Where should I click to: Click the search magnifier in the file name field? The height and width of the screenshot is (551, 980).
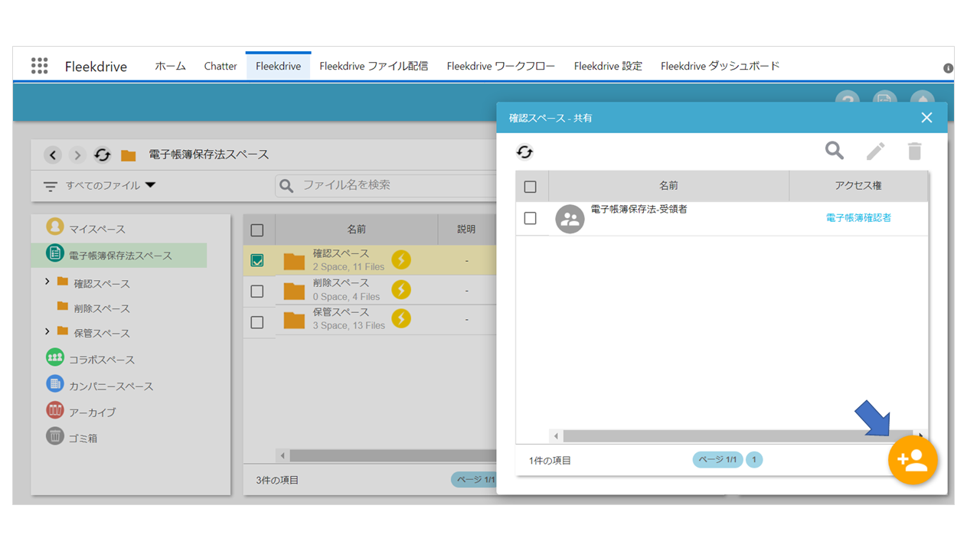(x=286, y=186)
